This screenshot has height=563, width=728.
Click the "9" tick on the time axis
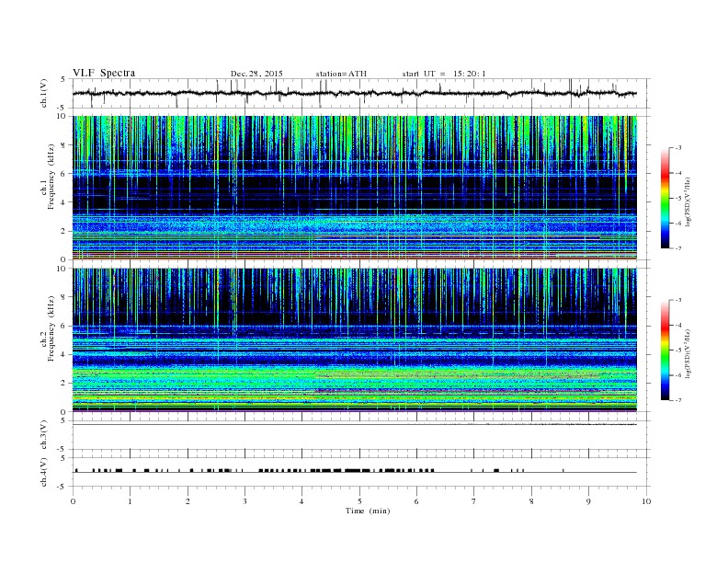tap(589, 501)
